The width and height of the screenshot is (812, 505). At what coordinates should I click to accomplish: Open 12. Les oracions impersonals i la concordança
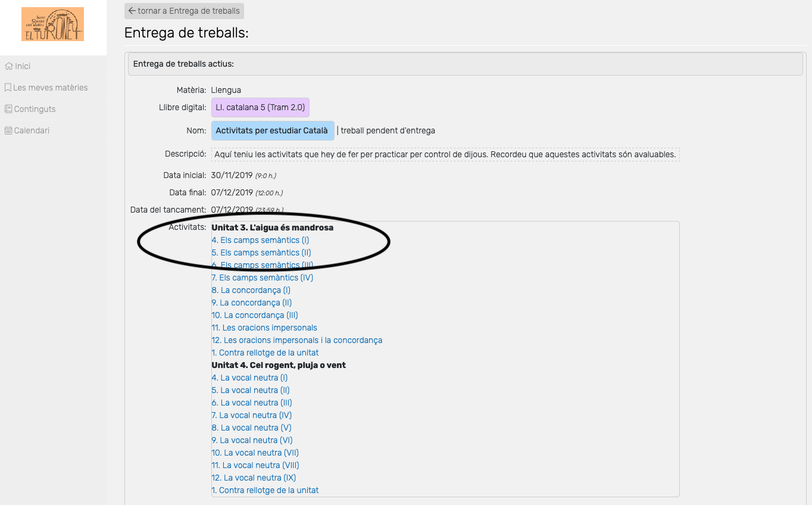click(296, 340)
